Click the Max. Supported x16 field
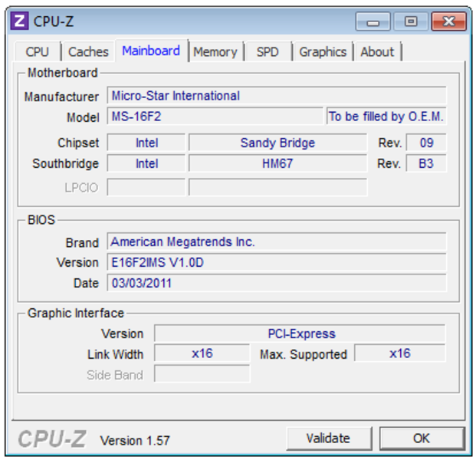Viewport: 476px width, 460px height. click(400, 353)
